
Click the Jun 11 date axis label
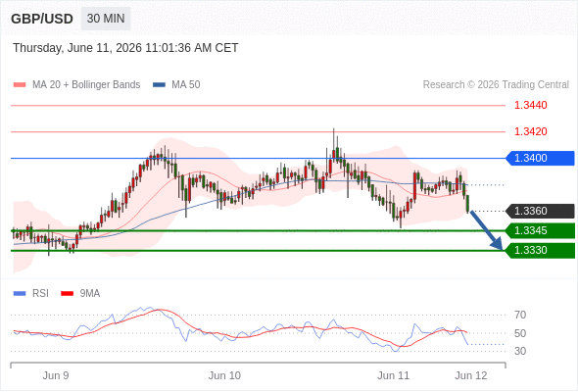393,375
